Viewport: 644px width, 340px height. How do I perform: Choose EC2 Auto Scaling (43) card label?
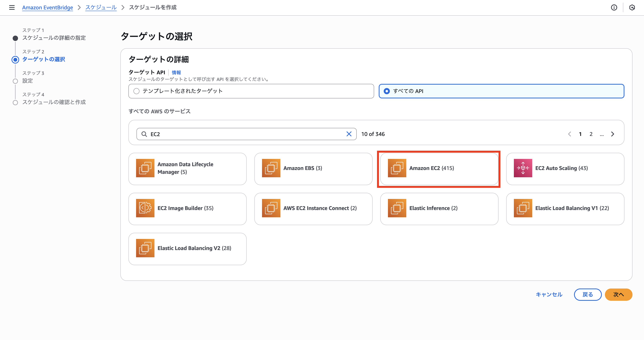(562, 168)
